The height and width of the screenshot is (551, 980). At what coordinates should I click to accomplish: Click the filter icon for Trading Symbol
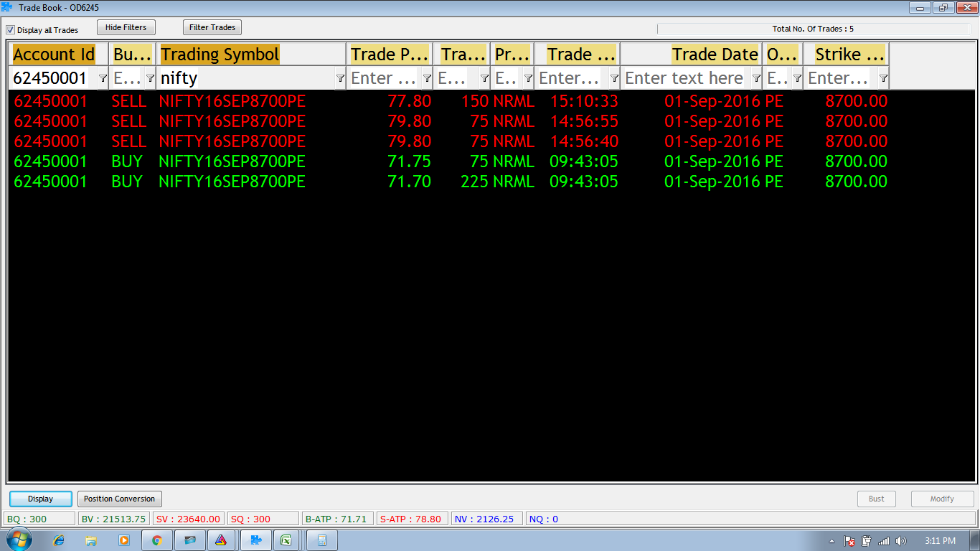[340, 78]
